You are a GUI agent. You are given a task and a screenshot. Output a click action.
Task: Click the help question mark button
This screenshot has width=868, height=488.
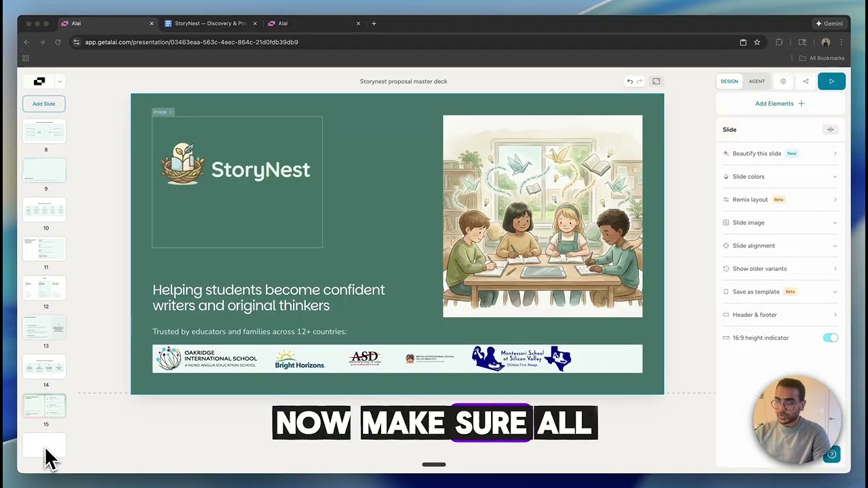tap(832, 454)
